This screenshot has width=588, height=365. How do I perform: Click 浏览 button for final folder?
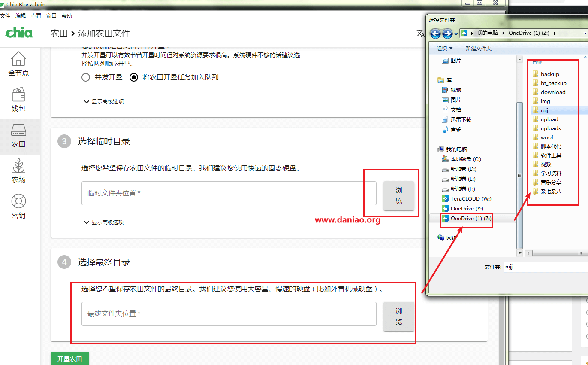pyautogui.click(x=399, y=316)
